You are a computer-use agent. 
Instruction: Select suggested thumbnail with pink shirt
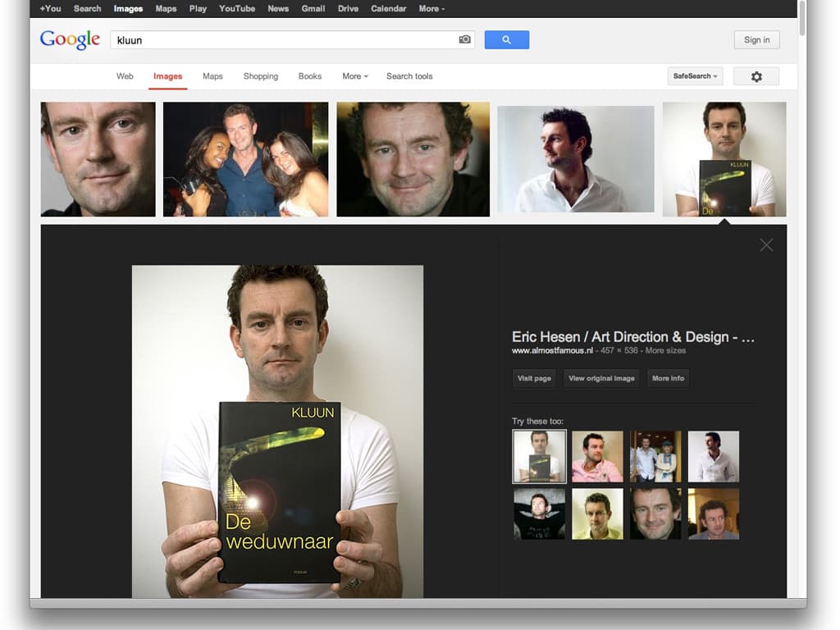597,456
